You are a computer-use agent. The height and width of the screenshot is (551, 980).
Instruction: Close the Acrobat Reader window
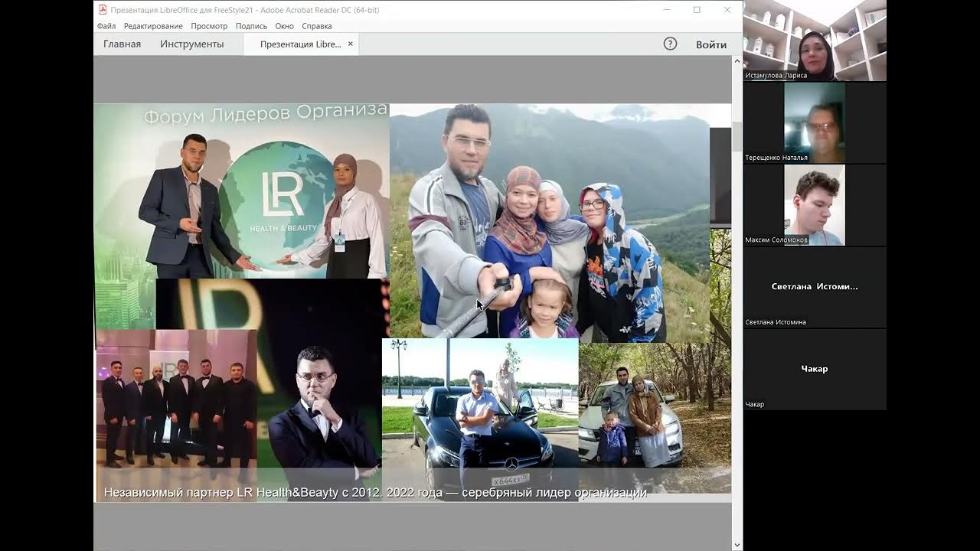point(727,10)
